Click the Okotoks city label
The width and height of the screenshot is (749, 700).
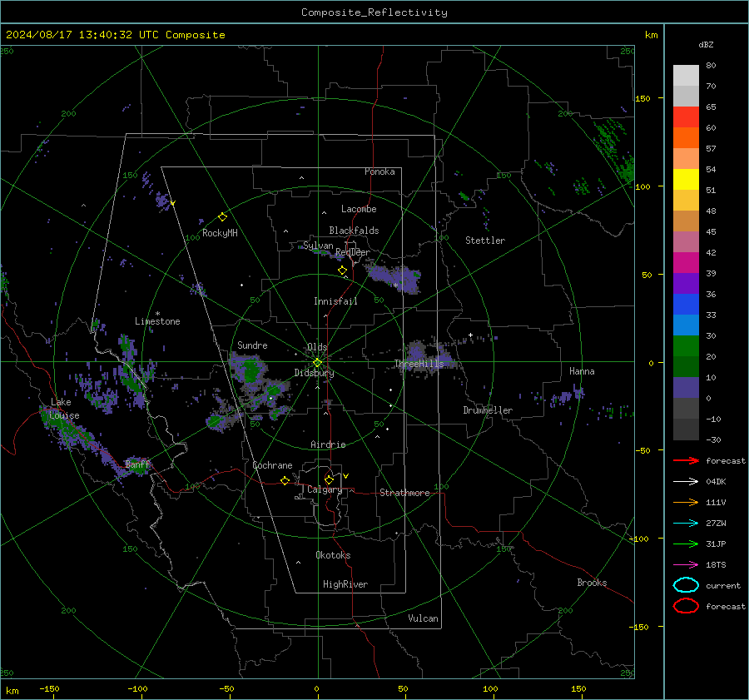(333, 555)
